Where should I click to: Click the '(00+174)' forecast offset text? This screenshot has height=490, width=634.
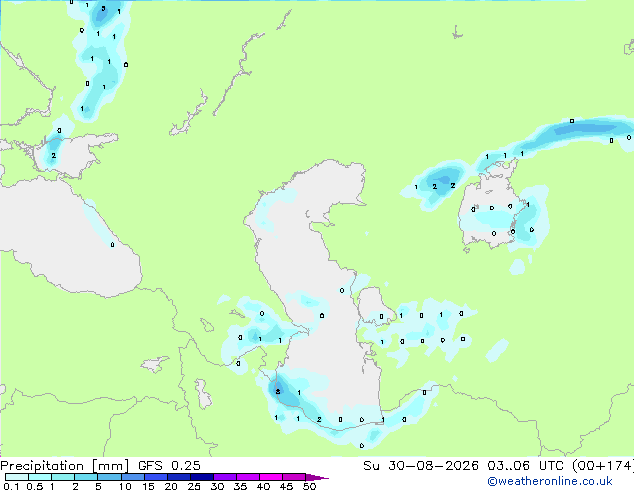[x=603, y=466]
